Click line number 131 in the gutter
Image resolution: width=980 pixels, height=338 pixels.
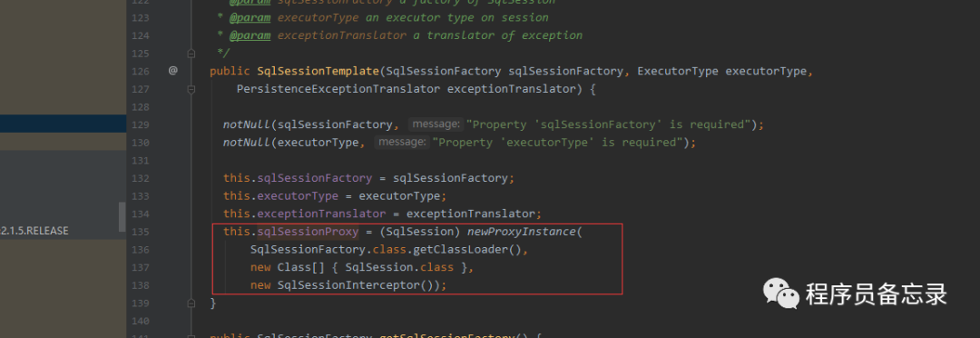(x=141, y=160)
